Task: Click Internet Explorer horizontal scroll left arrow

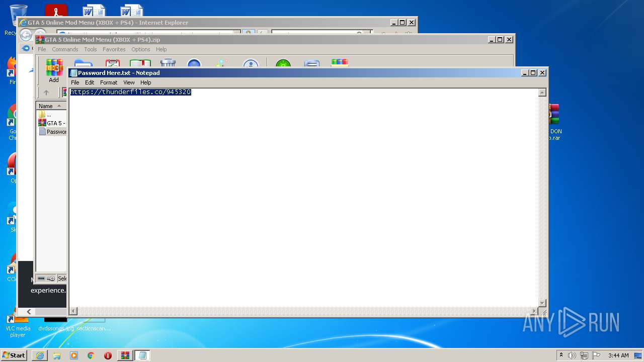Action: click(x=29, y=312)
